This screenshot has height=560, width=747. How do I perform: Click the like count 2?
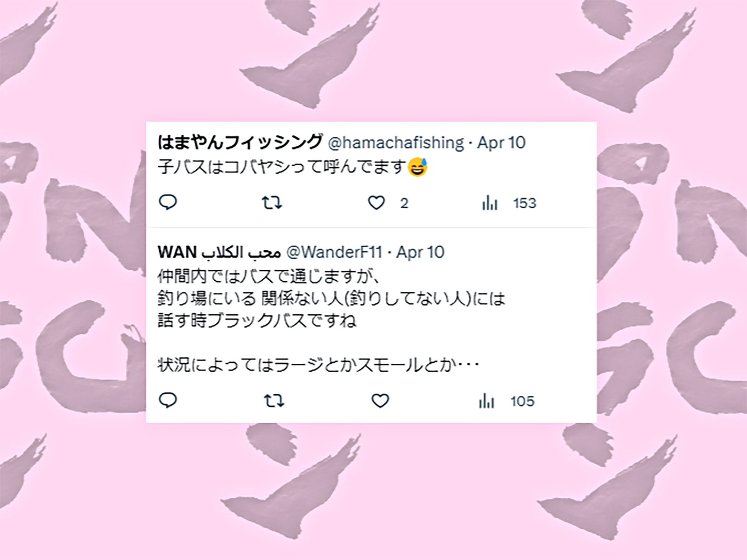click(404, 203)
